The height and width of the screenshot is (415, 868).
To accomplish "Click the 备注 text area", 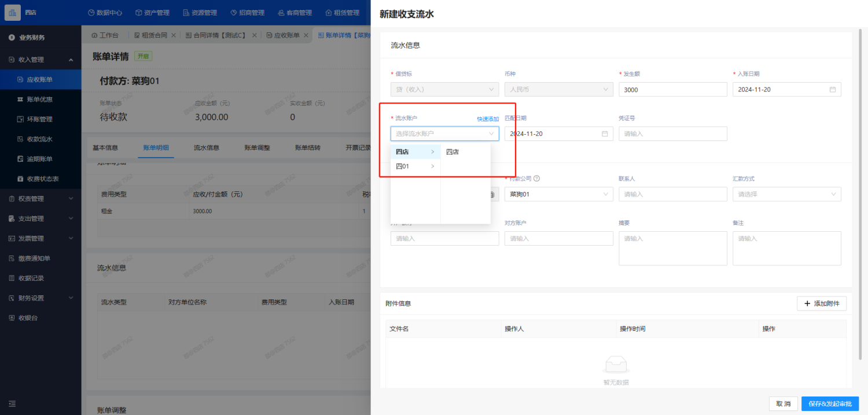I will (x=786, y=249).
